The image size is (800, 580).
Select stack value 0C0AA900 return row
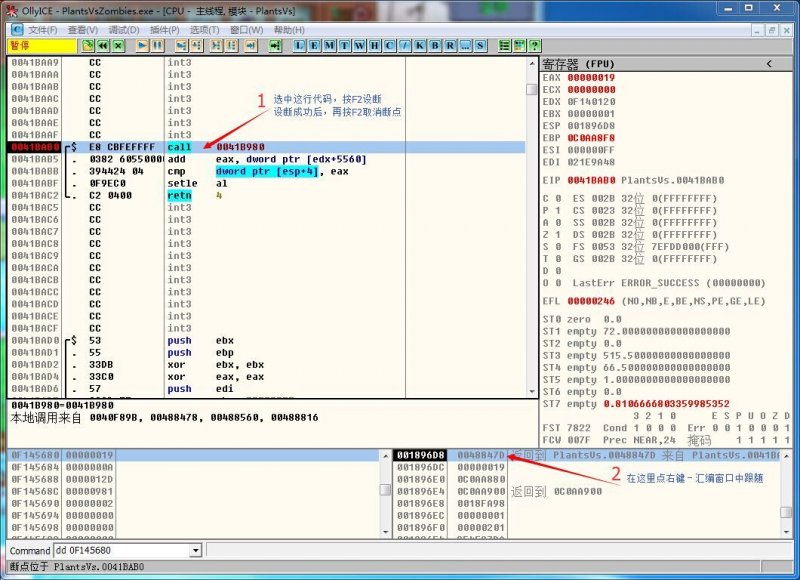[587, 491]
